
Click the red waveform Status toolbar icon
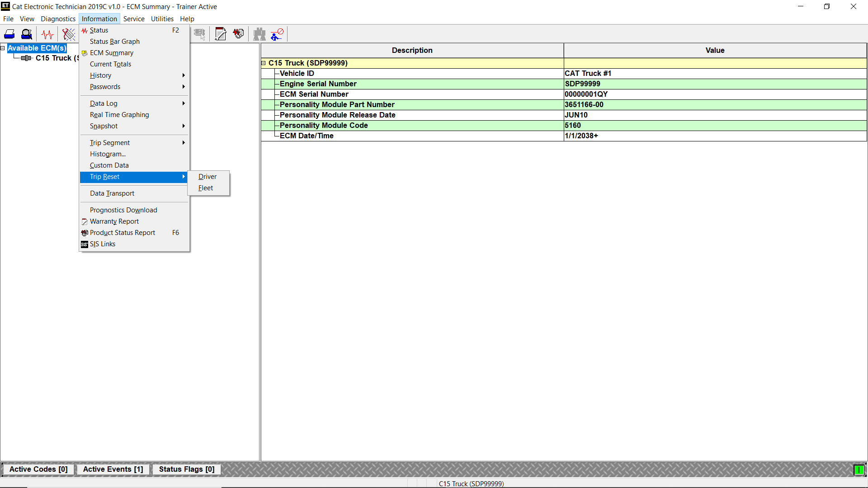tap(47, 34)
